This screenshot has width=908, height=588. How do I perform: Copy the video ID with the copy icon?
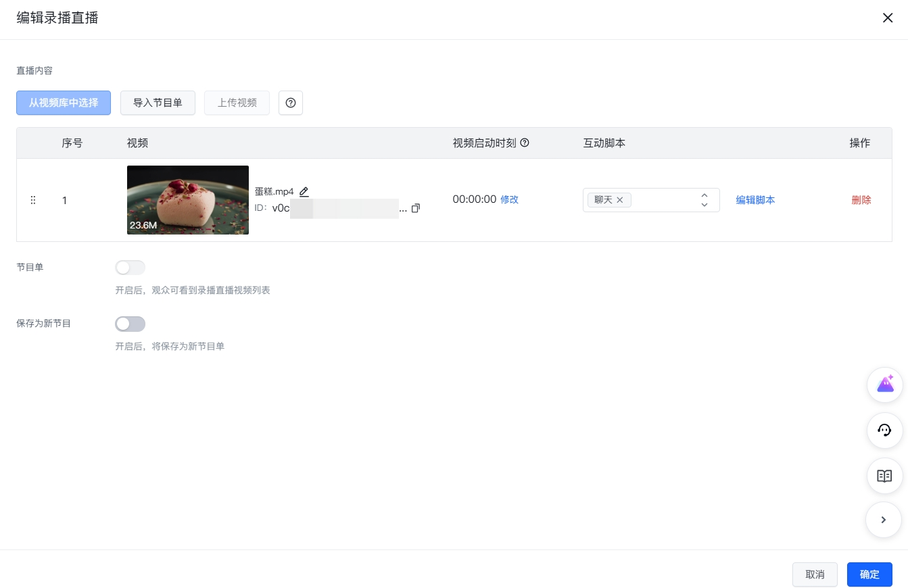[x=416, y=208]
